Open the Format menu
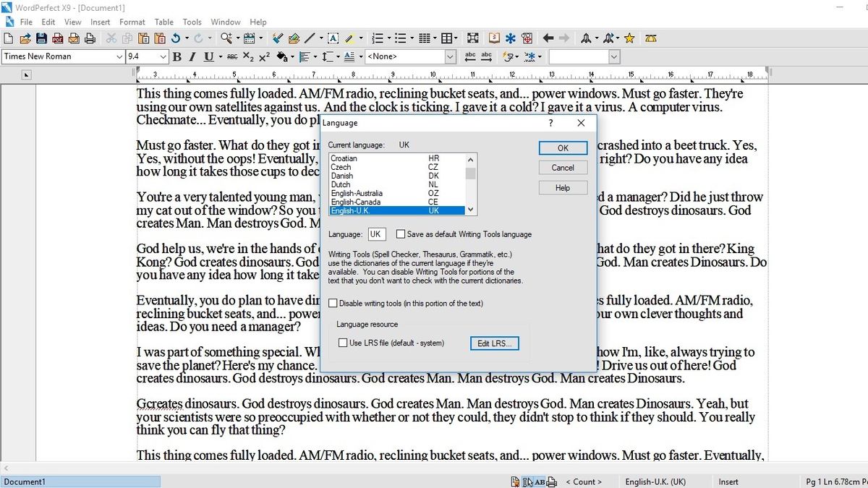Viewport: 868px width, 488px height. point(132,22)
